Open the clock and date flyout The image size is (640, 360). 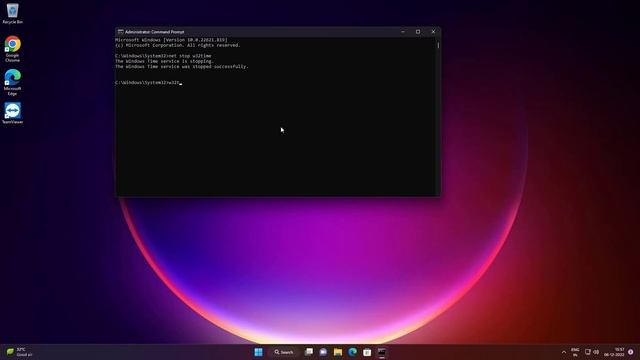coord(614,352)
